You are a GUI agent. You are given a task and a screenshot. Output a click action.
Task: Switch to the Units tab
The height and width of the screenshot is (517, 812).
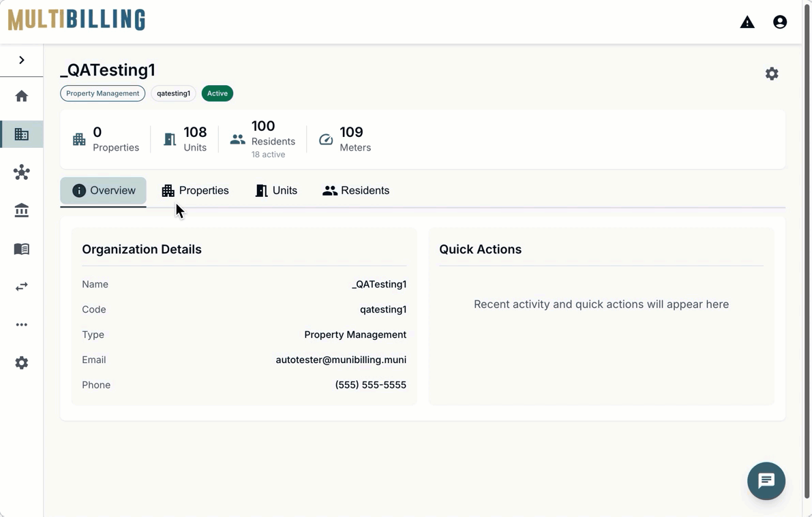click(276, 191)
